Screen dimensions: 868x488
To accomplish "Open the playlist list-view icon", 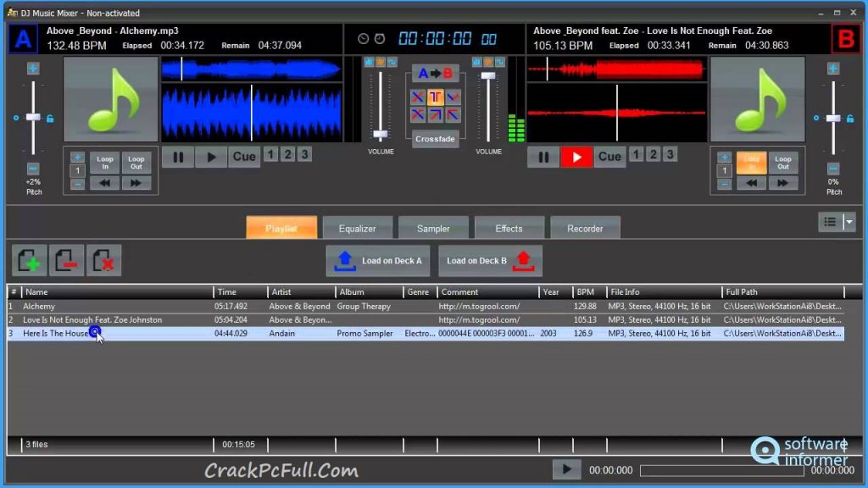I will click(829, 221).
